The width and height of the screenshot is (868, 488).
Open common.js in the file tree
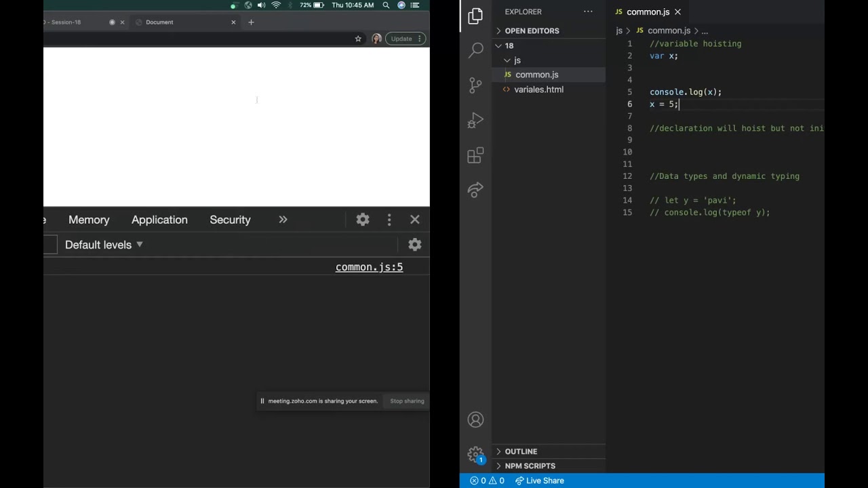click(x=536, y=75)
